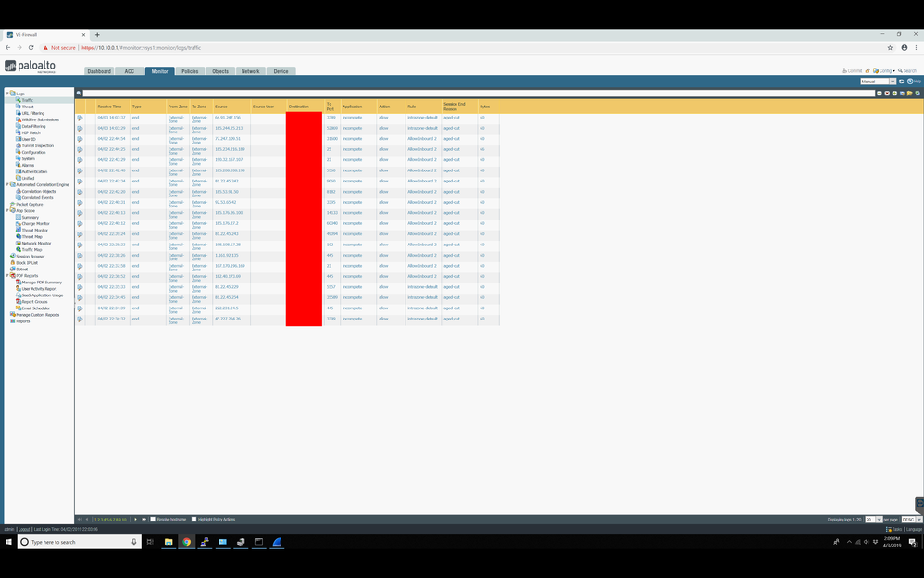Open the Objects tab
The image size is (924, 578).
coord(220,71)
